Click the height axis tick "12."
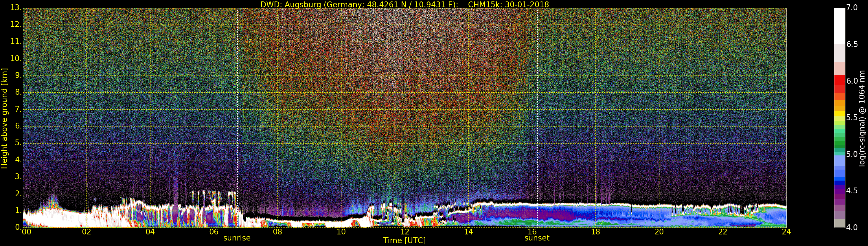 pos(16,25)
